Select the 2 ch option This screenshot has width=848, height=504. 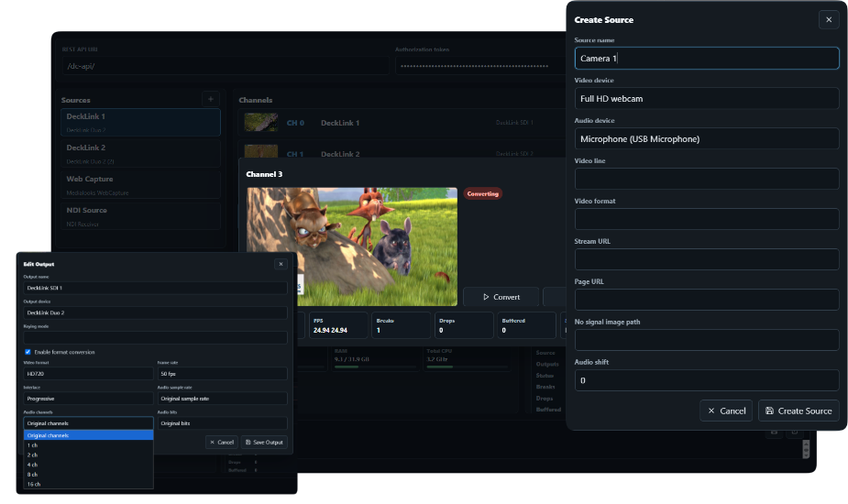click(89, 455)
